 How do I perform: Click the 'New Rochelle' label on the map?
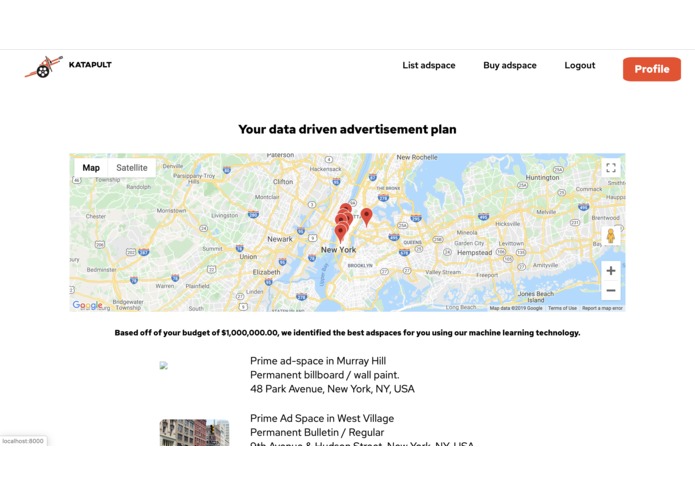[x=417, y=157]
